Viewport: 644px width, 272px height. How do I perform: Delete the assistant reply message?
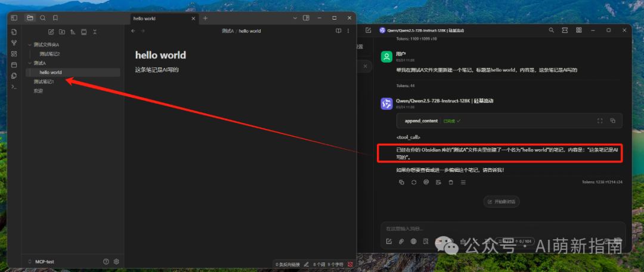(x=451, y=182)
